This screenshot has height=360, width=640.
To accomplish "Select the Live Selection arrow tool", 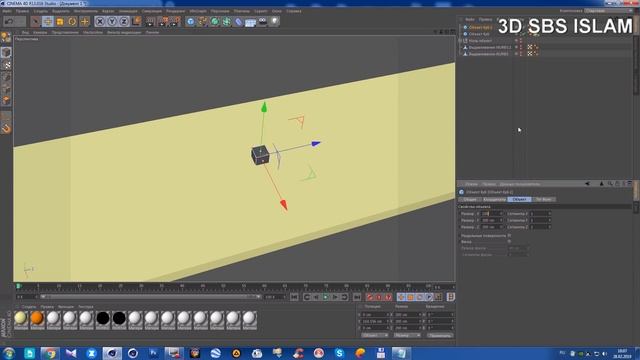I will point(36,21).
